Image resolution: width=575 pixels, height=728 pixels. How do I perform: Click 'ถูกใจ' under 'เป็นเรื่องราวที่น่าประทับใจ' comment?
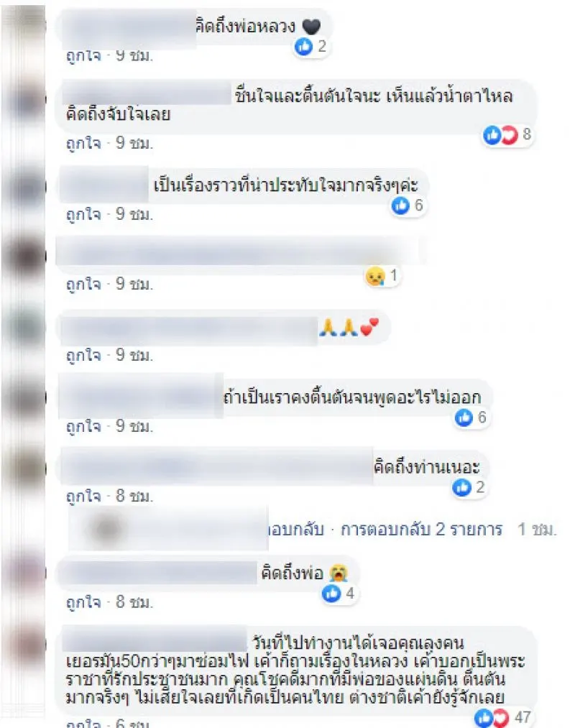point(83,214)
